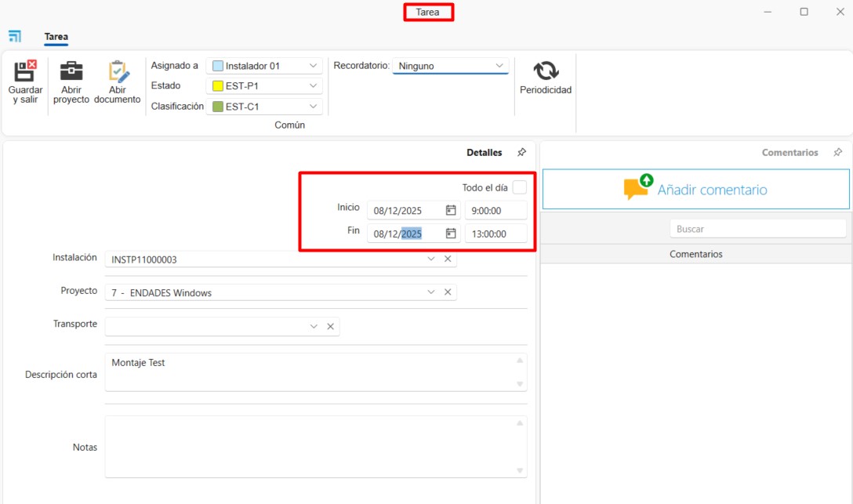Expand the Estado dropdown
The image size is (853, 504).
coord(314,86)
